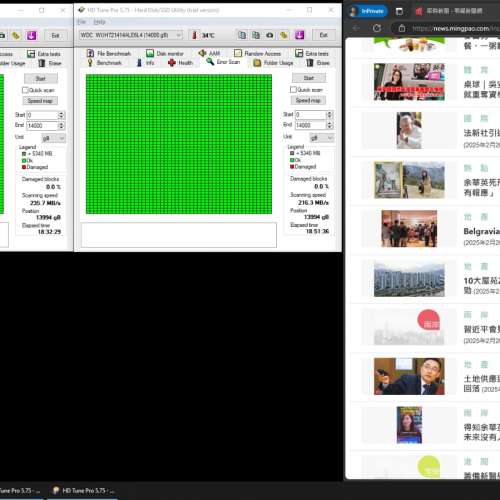Image resolution: width=500 pixels, height=500 pixels.
Task: Click Start scan button in left HD Tune window
Action: 41,79
